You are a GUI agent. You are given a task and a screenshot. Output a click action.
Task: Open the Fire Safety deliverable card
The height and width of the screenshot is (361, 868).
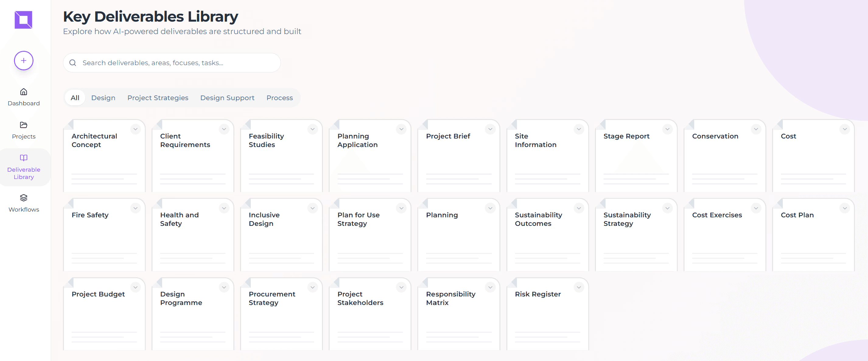(x=104, y=235)
